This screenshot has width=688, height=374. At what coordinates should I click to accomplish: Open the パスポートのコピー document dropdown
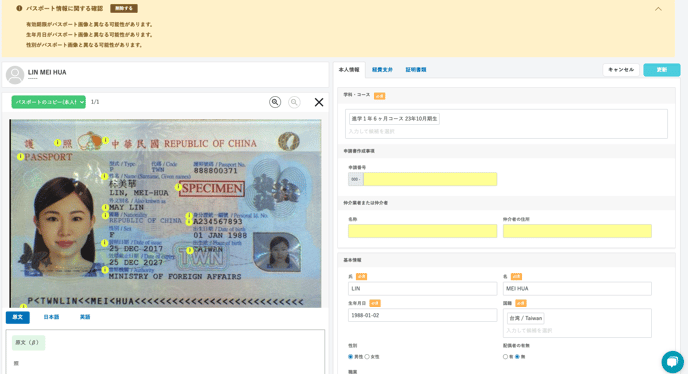click(49, 102)
